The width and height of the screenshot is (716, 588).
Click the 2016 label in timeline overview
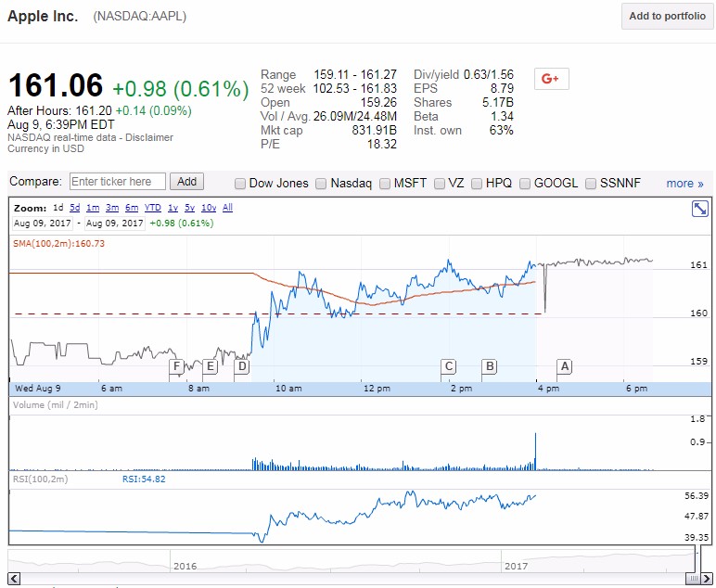click(x=185, y=566)
